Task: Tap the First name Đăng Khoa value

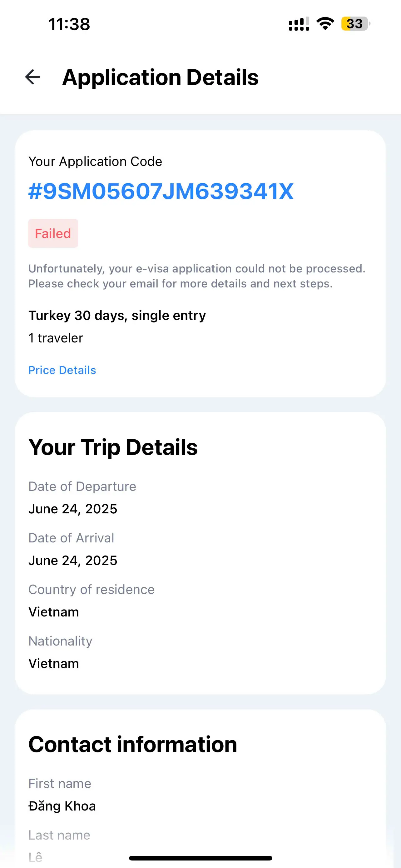Action: 62,806
